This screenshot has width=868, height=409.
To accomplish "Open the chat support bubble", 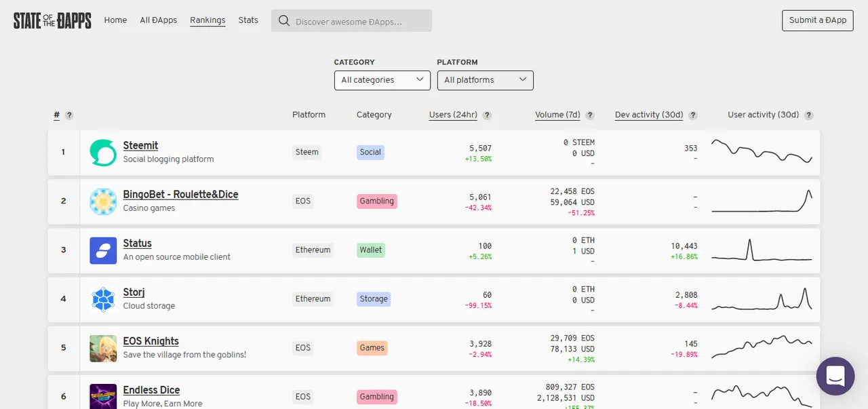I will click(835, 376).
